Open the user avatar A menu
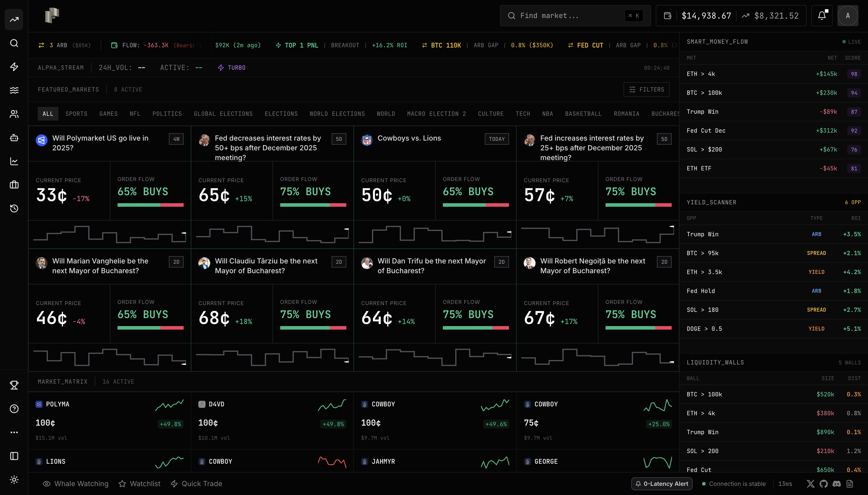 [x=848, y=16]
